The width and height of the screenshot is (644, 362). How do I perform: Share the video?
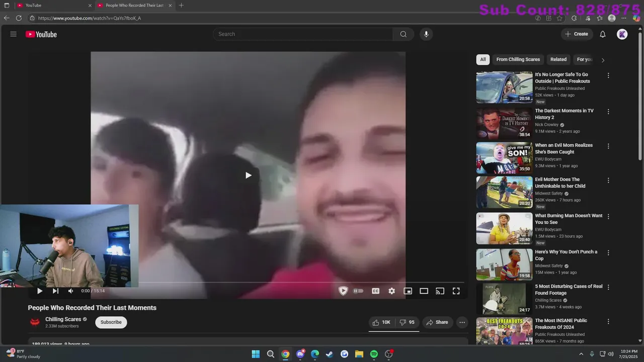point(437,322)
